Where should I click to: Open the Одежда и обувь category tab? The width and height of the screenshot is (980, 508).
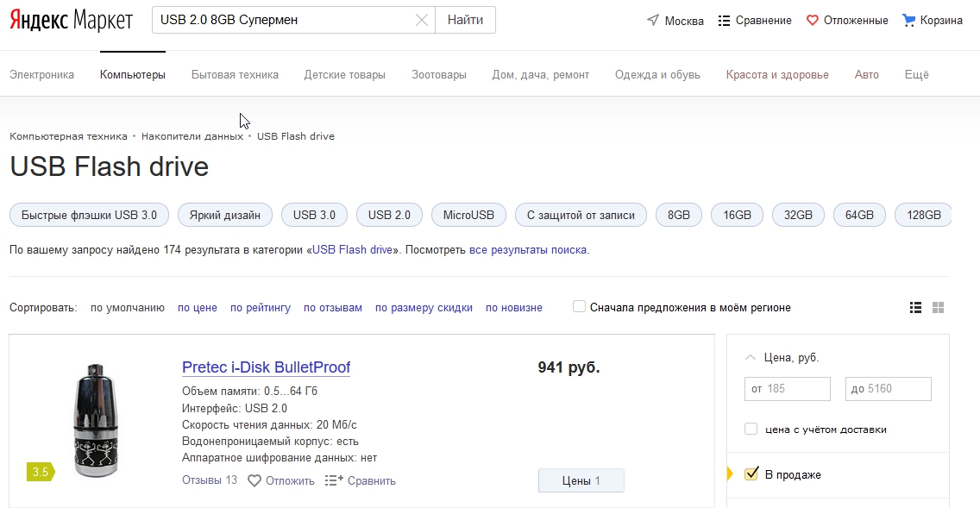[x=657, y=75]
